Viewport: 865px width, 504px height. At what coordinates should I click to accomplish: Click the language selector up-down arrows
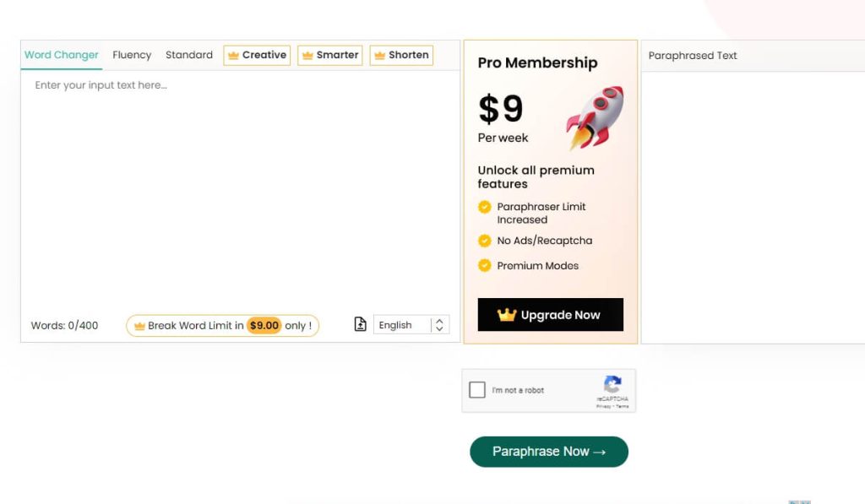pyautogui.click(x=439, y=325)
